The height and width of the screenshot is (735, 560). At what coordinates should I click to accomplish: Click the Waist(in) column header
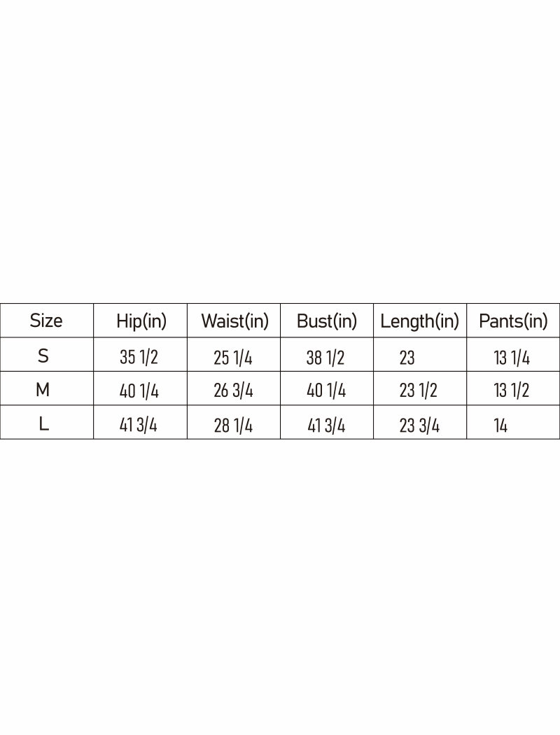[234, 321]
